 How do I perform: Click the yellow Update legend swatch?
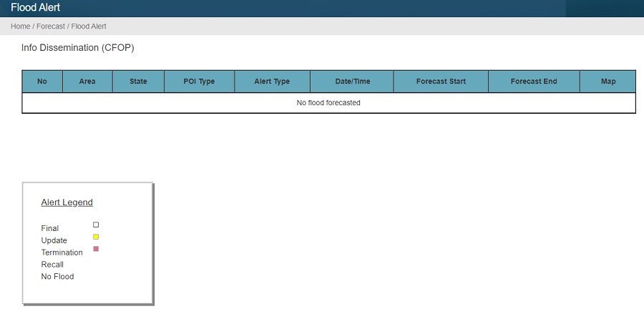(96, 237)
